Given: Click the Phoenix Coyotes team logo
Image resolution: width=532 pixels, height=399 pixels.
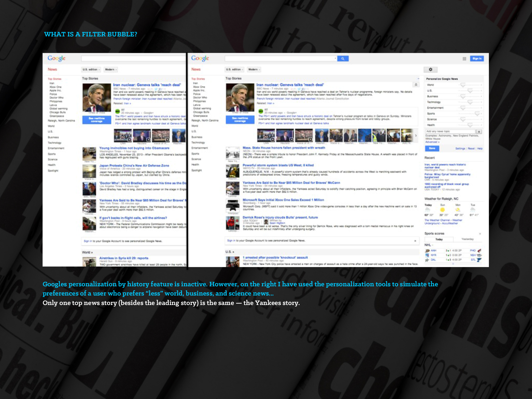Looking at the screenshot, I should pyautogui.click(x=479, y=250).
